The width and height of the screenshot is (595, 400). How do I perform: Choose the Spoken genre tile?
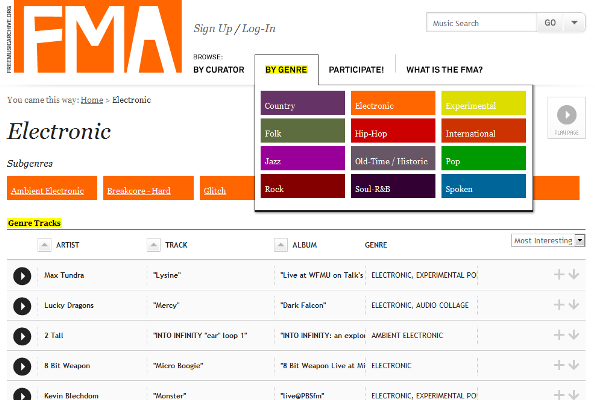pos(483,186)
